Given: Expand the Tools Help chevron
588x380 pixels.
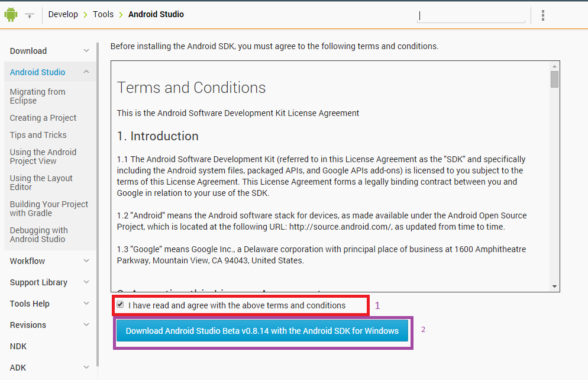Looking at the screenshot, I should tap(86, 304).
